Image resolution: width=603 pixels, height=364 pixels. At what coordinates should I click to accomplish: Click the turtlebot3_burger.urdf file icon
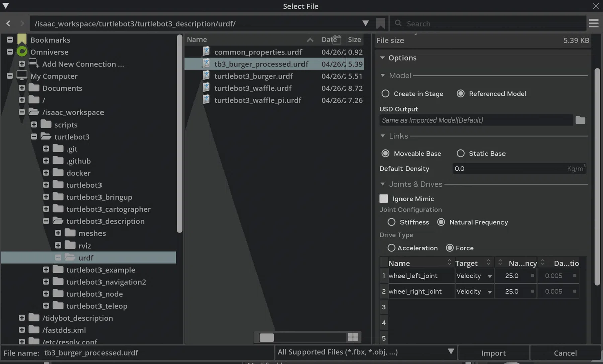click(x=206, y=75)
